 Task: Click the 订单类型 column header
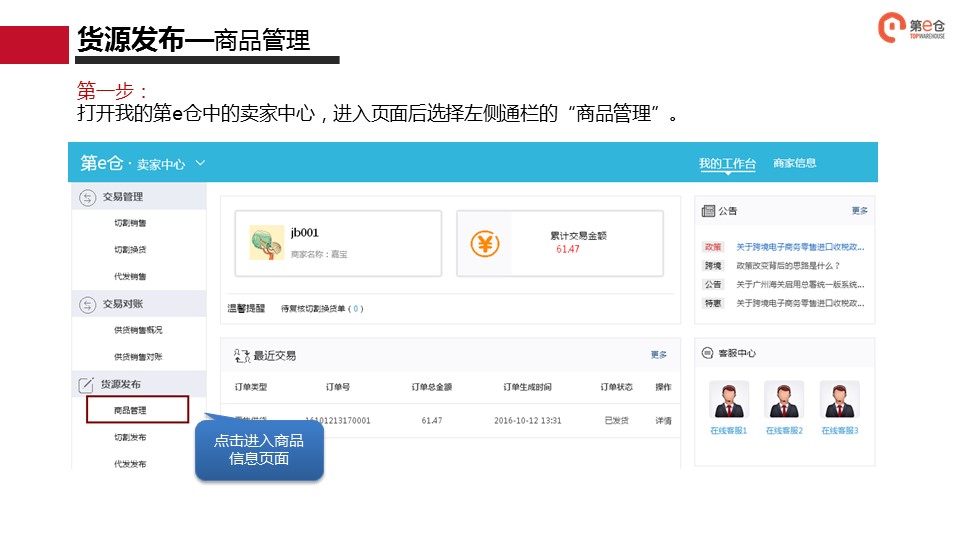tap(250, 387)
